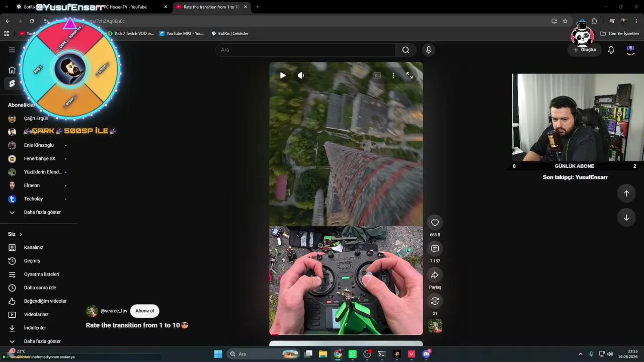Expand the Siz section chevron
This screenshot has height=362, width=644.
tap(21, 234)
